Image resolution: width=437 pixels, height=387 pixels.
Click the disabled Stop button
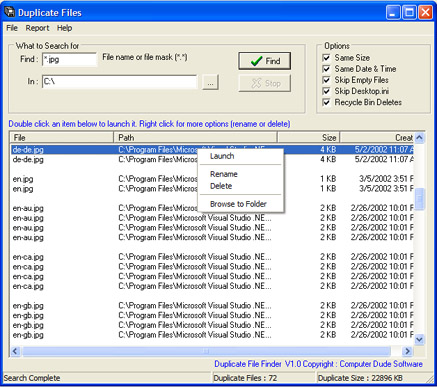(x=264, y=83)
